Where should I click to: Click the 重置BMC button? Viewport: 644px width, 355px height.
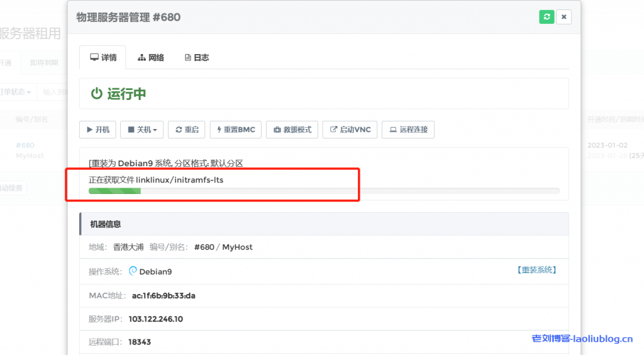(x=236, y=130)
